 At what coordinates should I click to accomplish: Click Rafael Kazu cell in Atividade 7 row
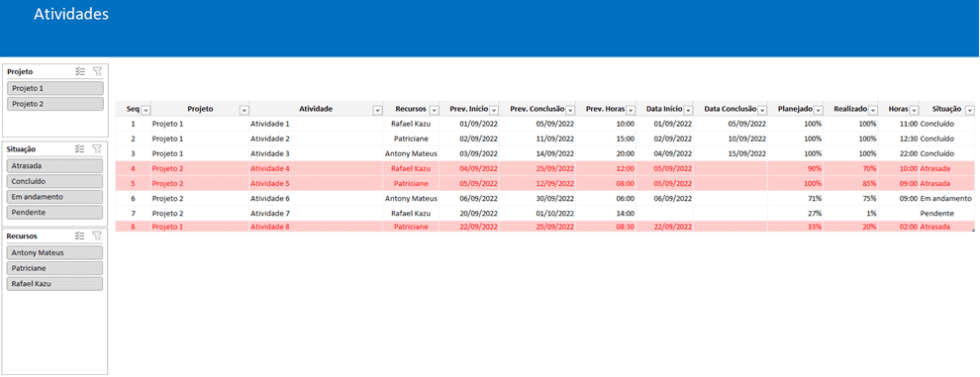[x=411, y=213]
